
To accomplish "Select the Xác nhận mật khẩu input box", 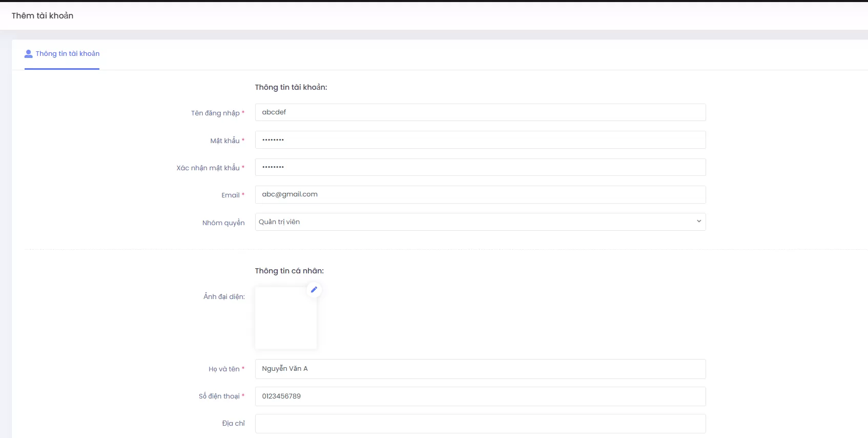I will 480,167.
